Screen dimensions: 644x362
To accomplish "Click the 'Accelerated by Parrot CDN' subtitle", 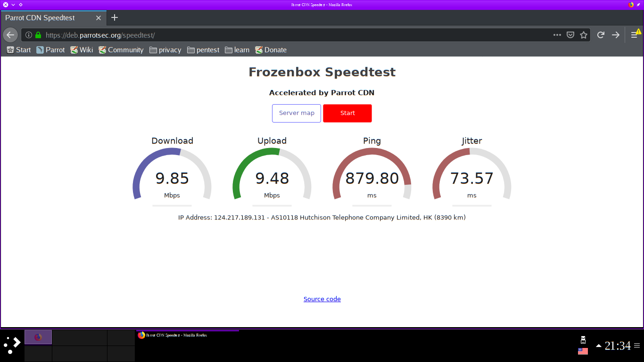I will pyautogui.click(x=322, y=93).
